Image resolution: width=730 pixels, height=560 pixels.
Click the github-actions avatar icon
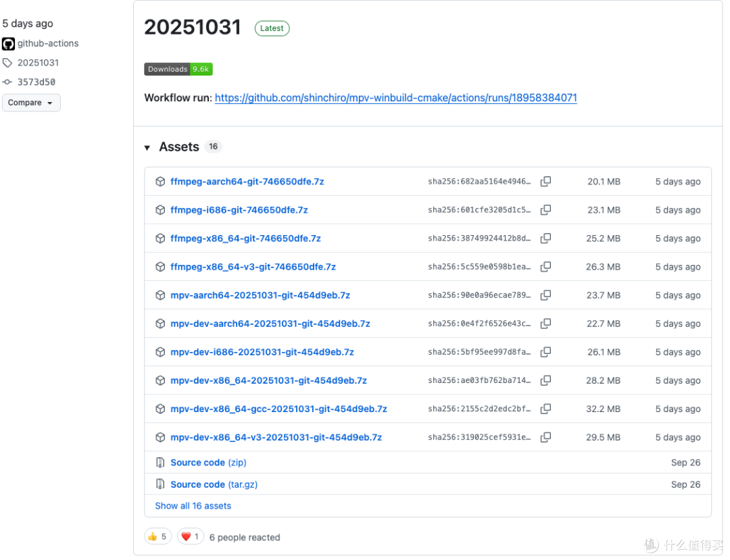8,44
